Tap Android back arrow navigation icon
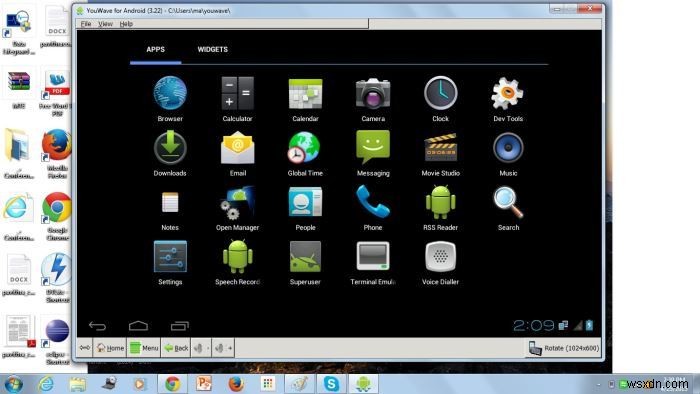This screenshot has width=700, height=394. 97,326
